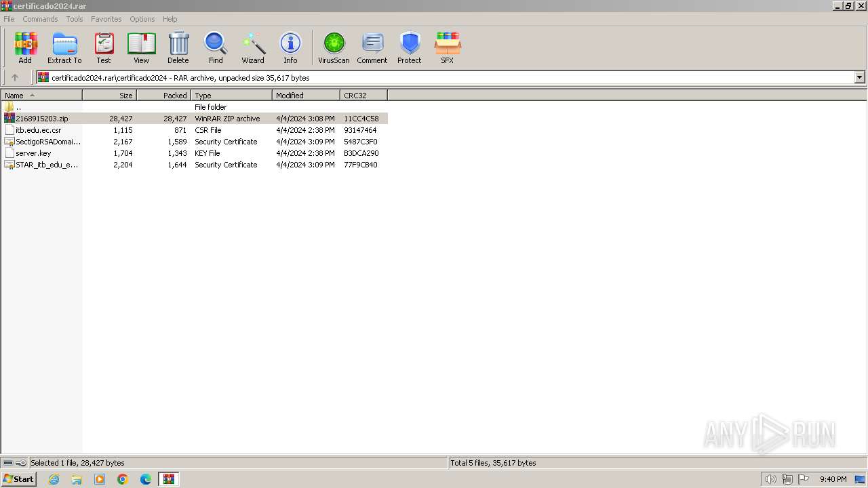Click the STAR_itb_edu certificate file icon
The width and height of the screenshot is (868, 488).
[9, 165]
